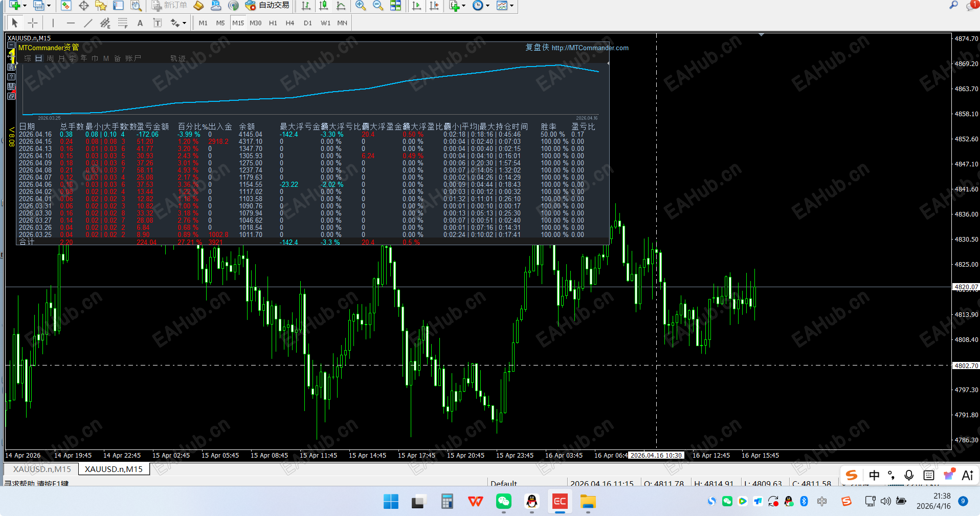Viewport: 980px width, 516px height.
Task: Toggle chart auto scroll
Action: coord(416,5)
